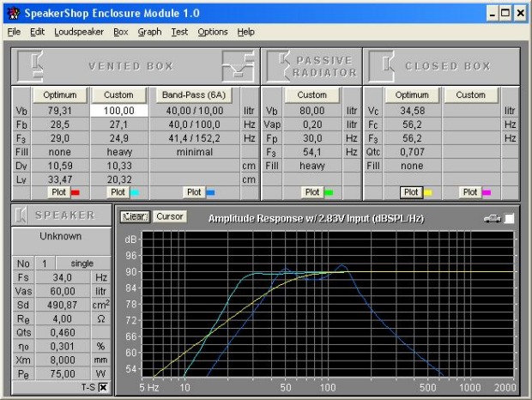
Task: Click the passive radiator Fp value 30,0
Action: click(x=312, y=138)
